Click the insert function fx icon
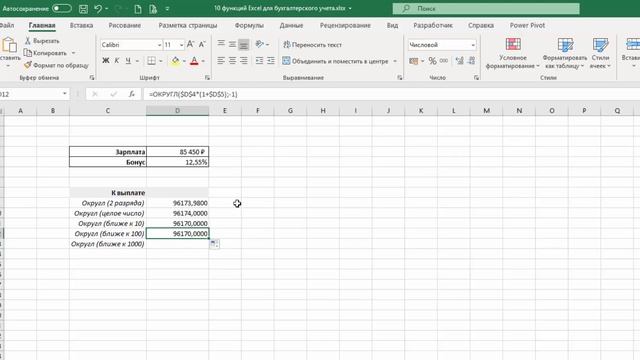The width and height of the screenshot is (640, 360). [131, 94]
